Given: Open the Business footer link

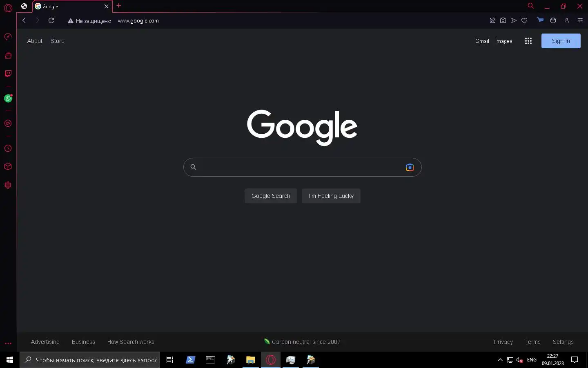Looking at the screenshot, I should coord(83,342).
